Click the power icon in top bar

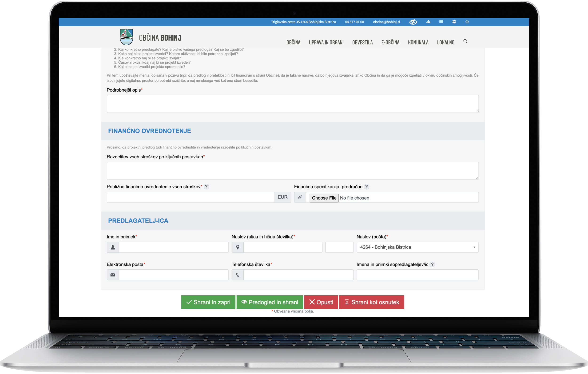[x=467, y=22]
